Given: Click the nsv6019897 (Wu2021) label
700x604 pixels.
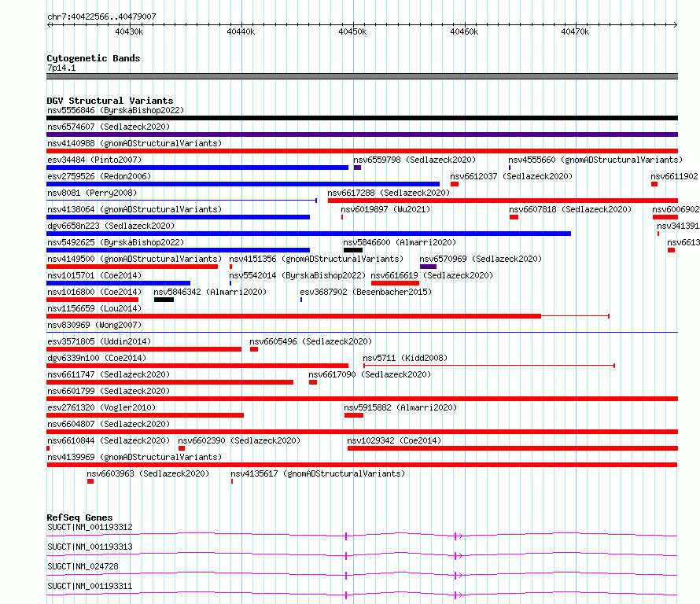Looking at the screenshot, I should click(x=385, y=209).
